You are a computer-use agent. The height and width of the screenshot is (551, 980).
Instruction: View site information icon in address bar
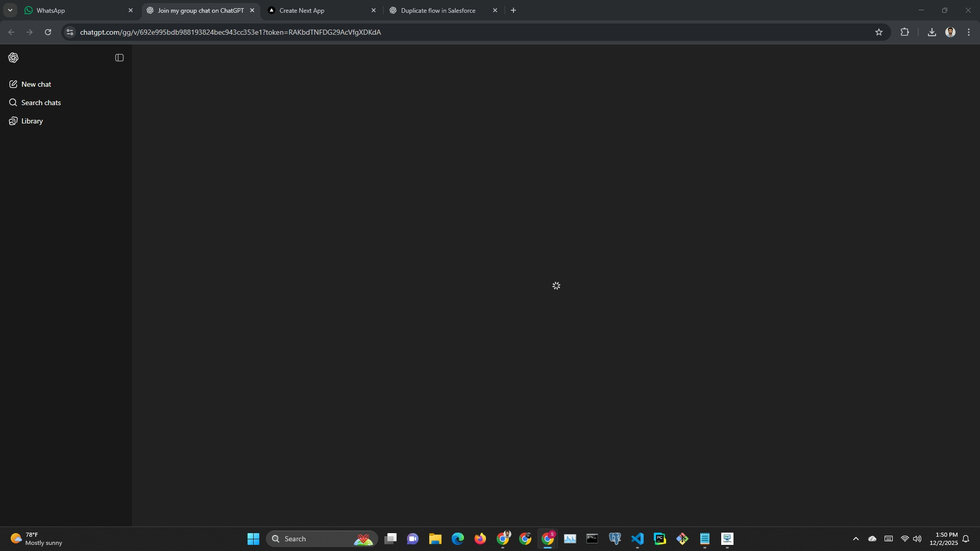(70, 32)
